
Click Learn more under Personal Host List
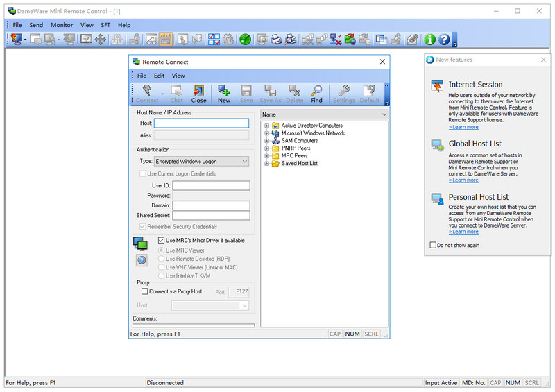click(x=463, y=232)
